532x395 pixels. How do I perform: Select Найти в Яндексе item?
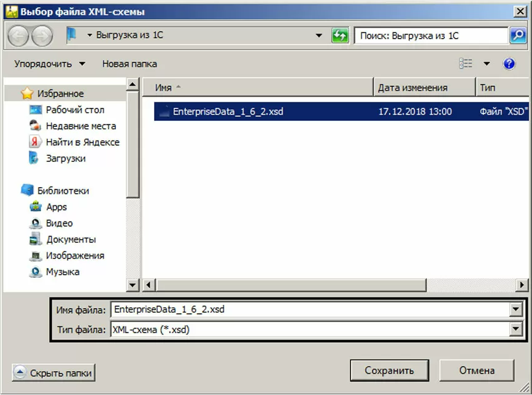(83, 142)
